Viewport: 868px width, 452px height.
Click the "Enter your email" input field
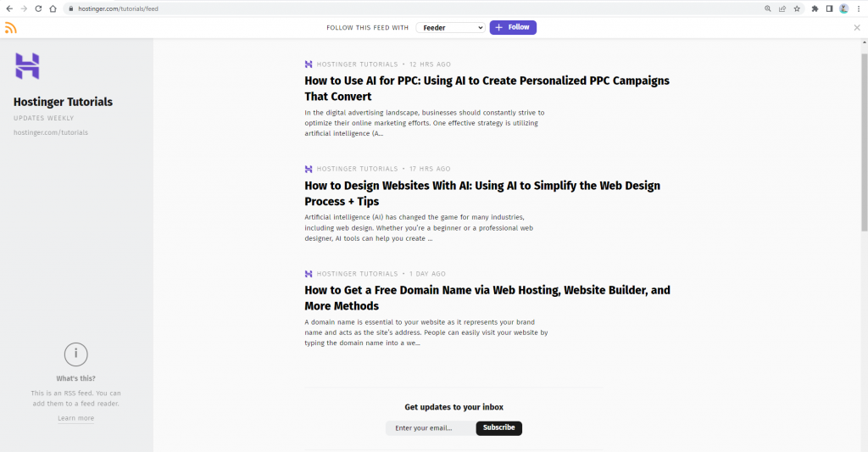coord(431,428)
